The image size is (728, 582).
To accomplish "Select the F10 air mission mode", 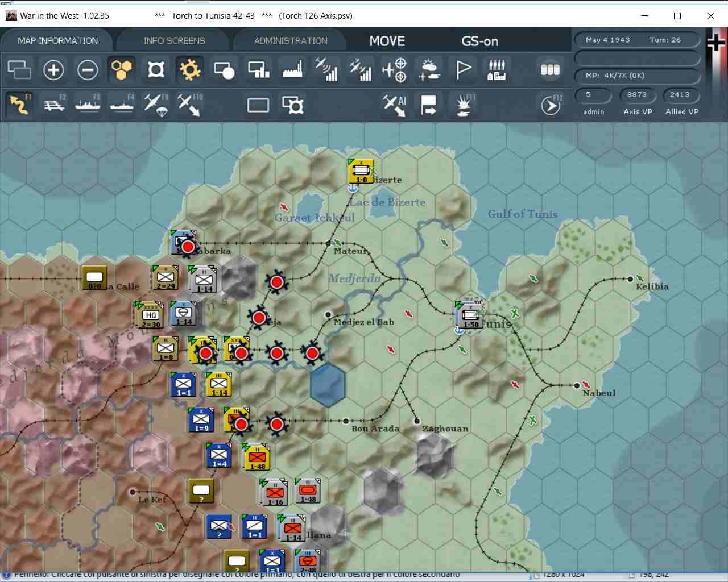I will pyautogui.click(x=189, y=105).
